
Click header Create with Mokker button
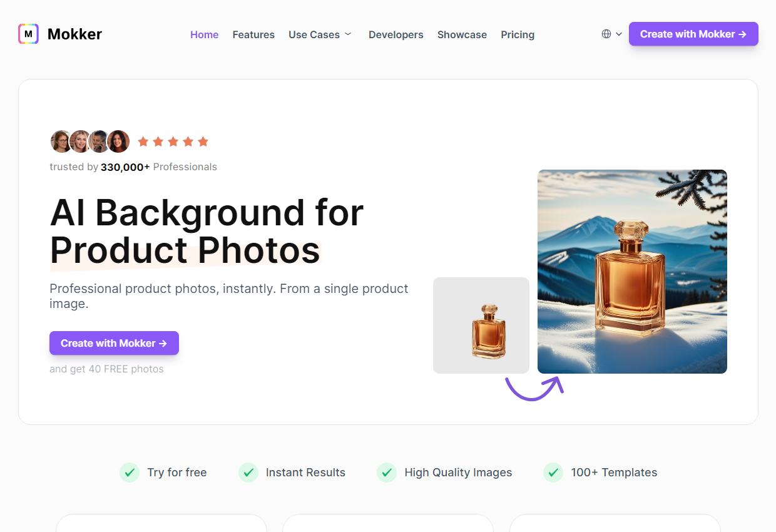coord(693,34)
